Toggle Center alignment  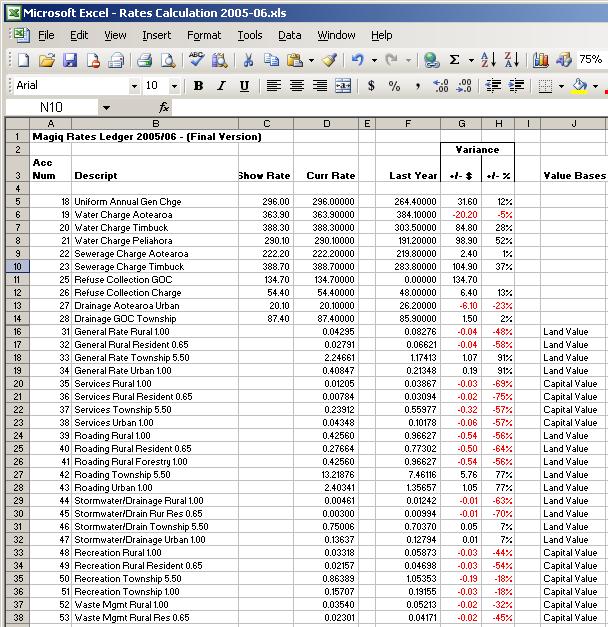[297, 86]
